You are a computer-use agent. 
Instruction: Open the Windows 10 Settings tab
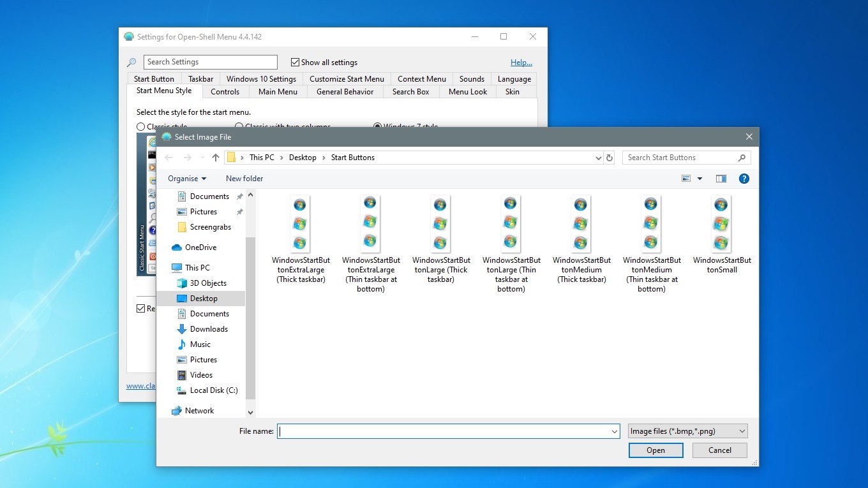pos(261,79)
